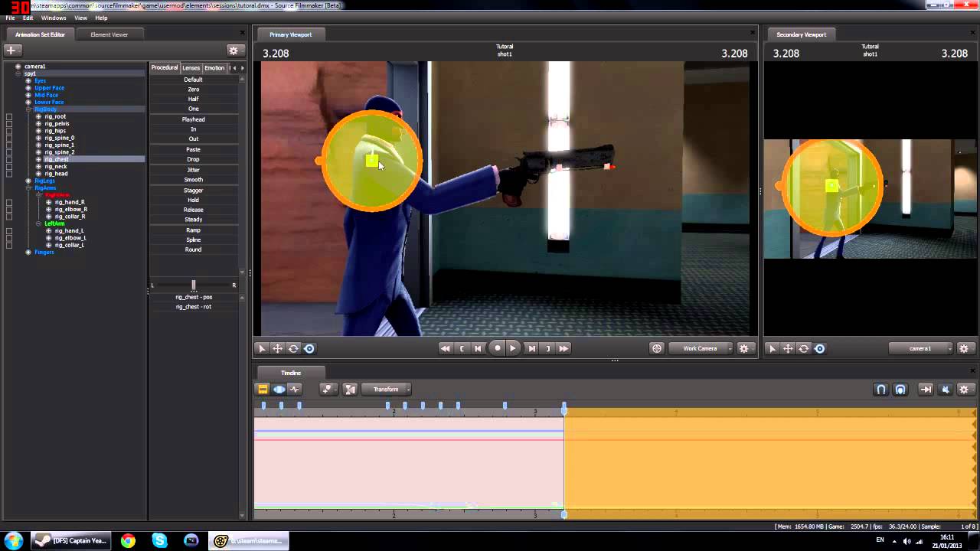Viewport: 980px width, 551px height.
Task: Switch to the Lenses preset tab
Action: click(x=191, y=68)
